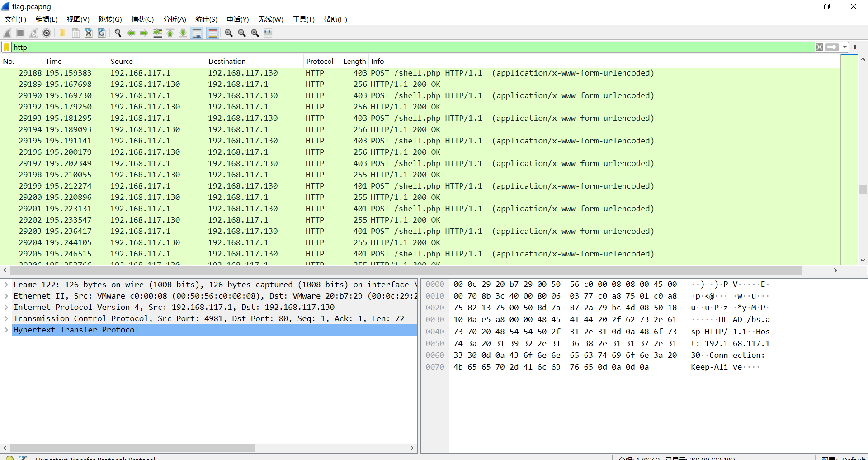Viewport: 868px width, 460px height.
Task: Go back in packet history
Action: (x=131, y=33)
